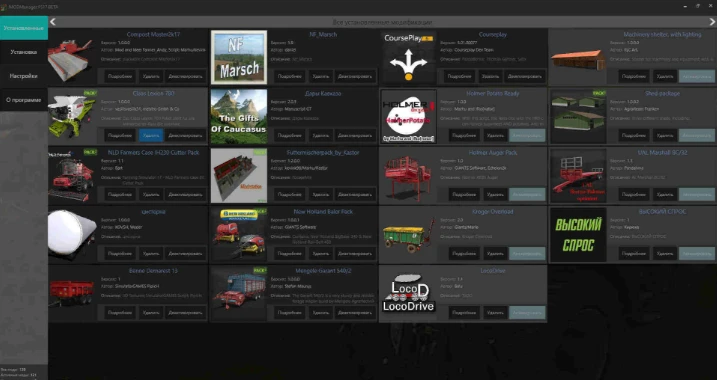
Task: Click the Mengele Garant 540/2 thumbnail
Action: point(239,293)
